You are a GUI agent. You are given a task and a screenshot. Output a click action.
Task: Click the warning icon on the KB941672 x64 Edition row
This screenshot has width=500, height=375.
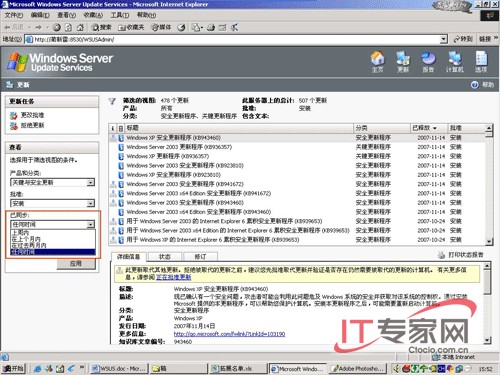113,193
